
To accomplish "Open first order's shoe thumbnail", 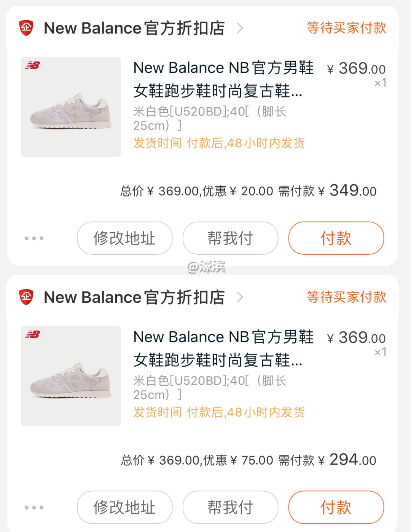I will pyautogui.click(x=71, y=107).
